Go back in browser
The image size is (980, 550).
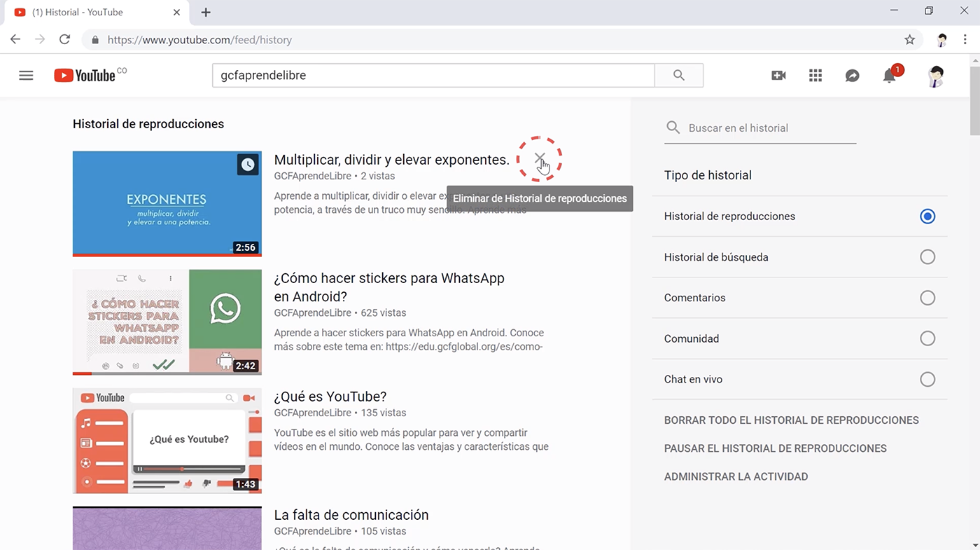click(15, 40)
